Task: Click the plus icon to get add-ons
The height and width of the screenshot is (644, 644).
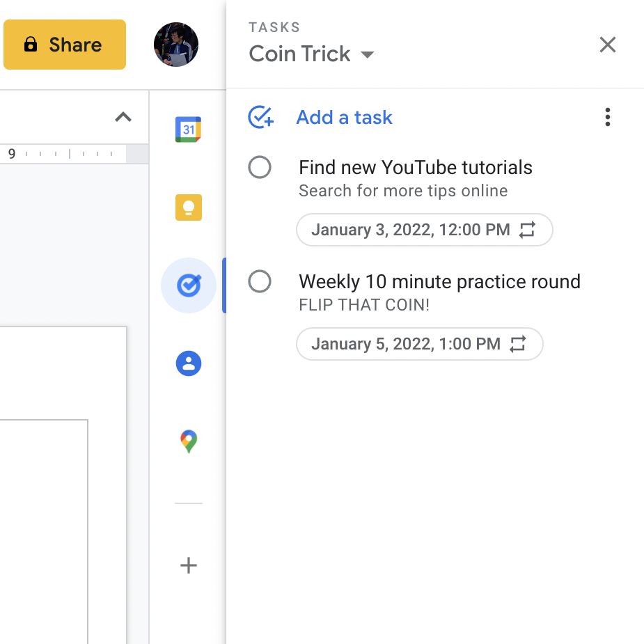Action: 188,565
